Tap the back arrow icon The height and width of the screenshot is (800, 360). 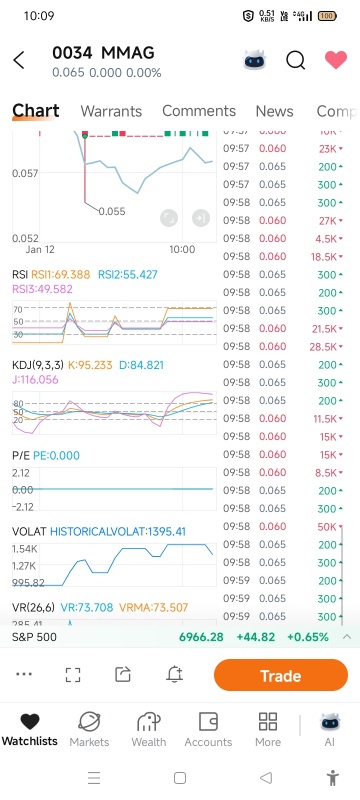(19, 60)
